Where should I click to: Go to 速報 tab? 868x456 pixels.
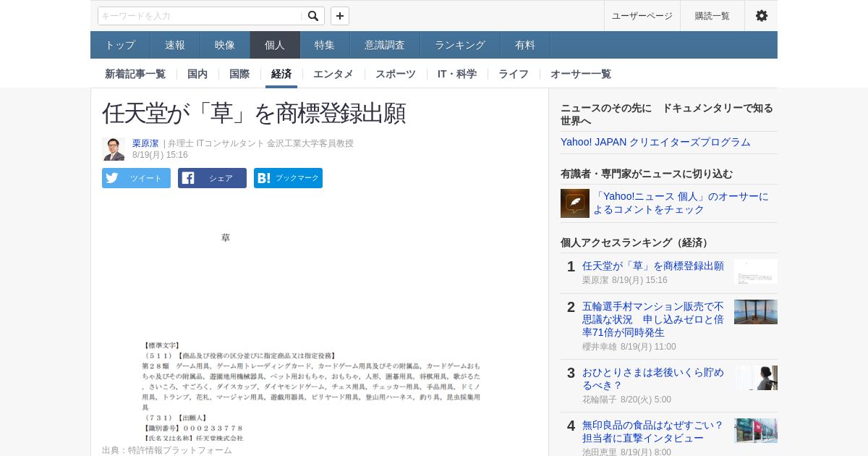click(175, 45)
